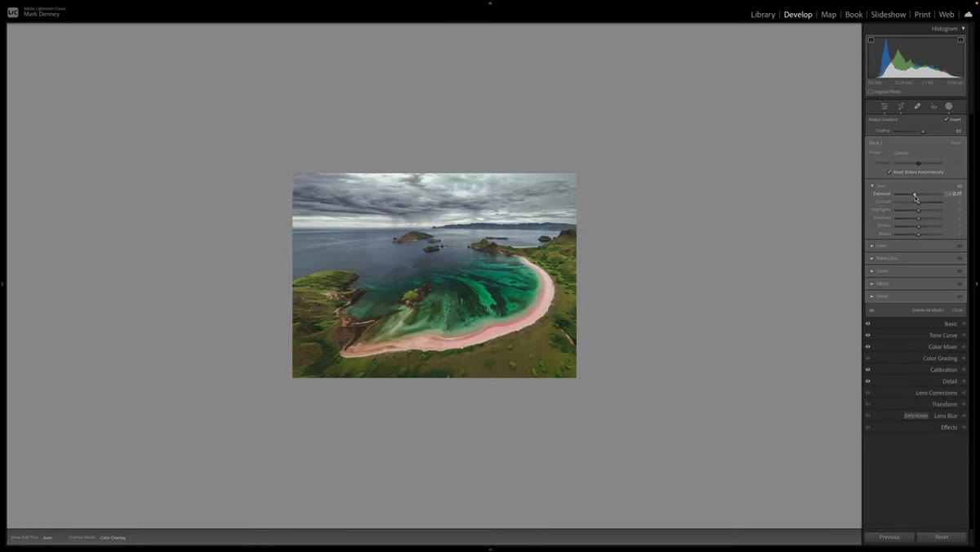The image size is (980, 552).
Task: Toggle eye icon for Detail panel
Action: click(868, 381)
